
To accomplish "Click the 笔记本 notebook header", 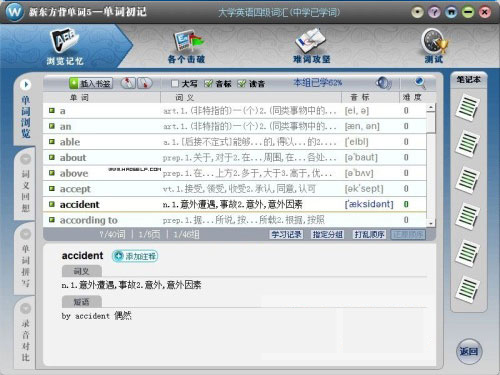I will coord(469,80).
